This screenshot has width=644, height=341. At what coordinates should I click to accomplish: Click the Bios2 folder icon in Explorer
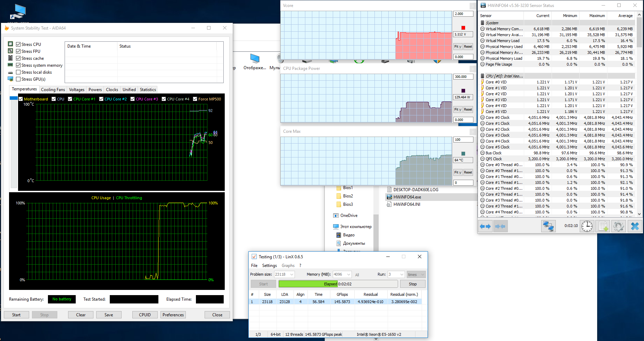coord(339,196)
